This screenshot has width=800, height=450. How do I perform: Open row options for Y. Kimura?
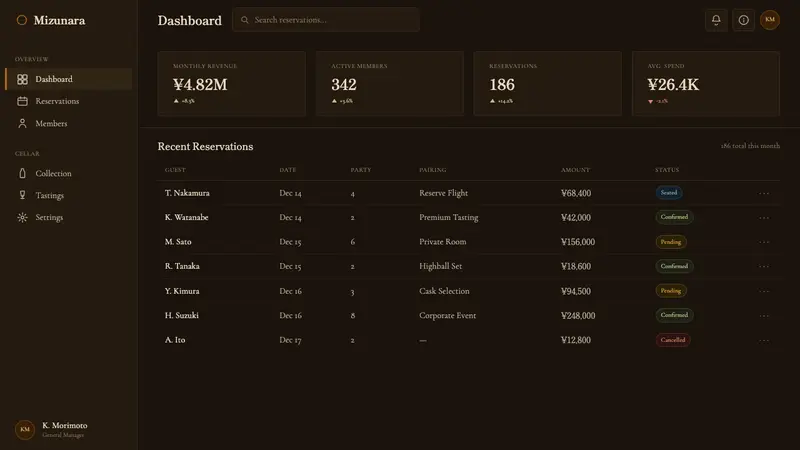[x=764, y=291]
